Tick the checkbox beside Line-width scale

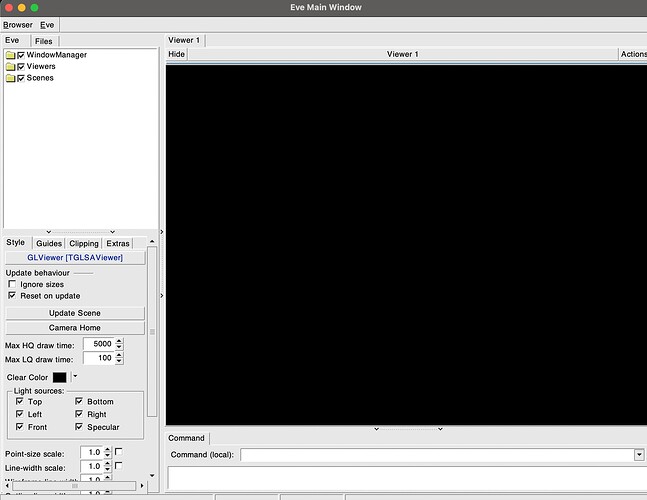point(118,466)
